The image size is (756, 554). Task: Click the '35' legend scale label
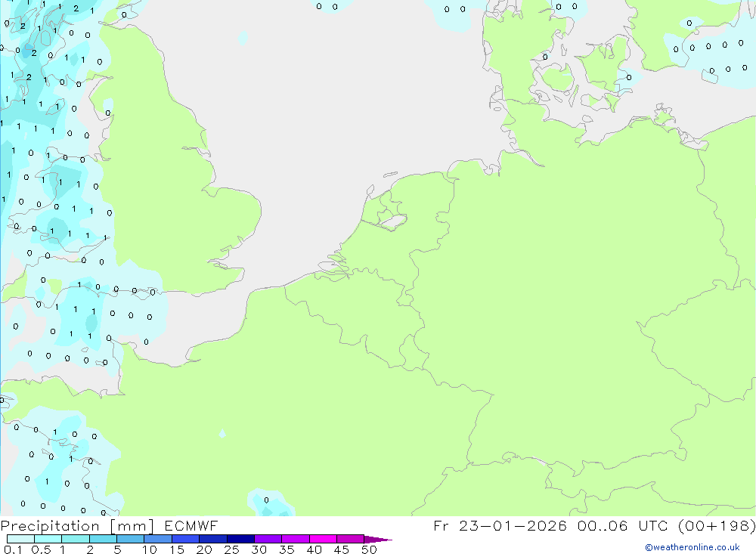pos(287,549)
